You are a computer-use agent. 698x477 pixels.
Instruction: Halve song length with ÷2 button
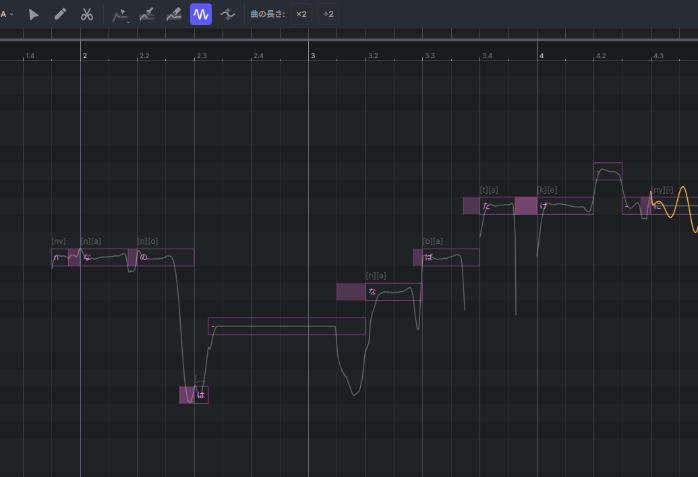[328, 15]
